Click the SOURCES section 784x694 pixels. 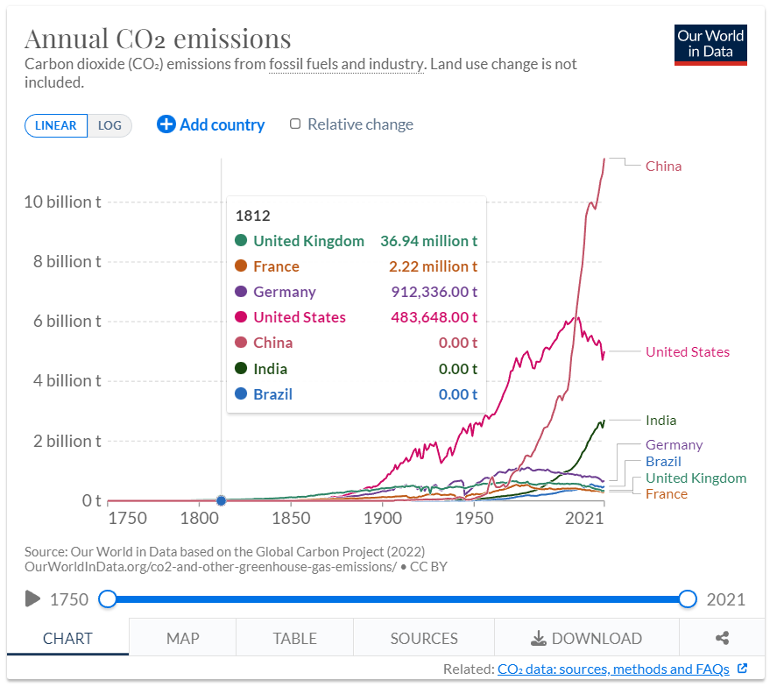click(423, 638)
